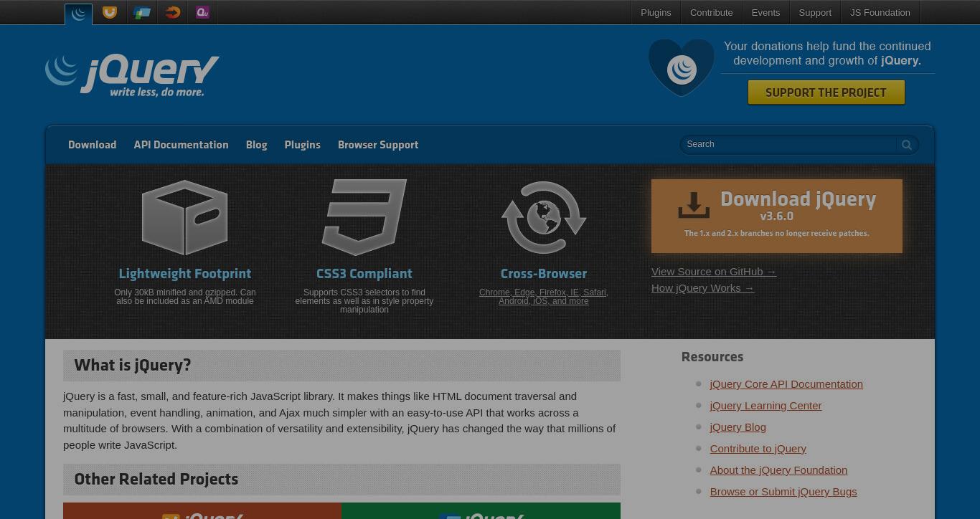Click the Only 30kB minified description
This screenshot has height=519, width=980.
(x=185, y=297)
